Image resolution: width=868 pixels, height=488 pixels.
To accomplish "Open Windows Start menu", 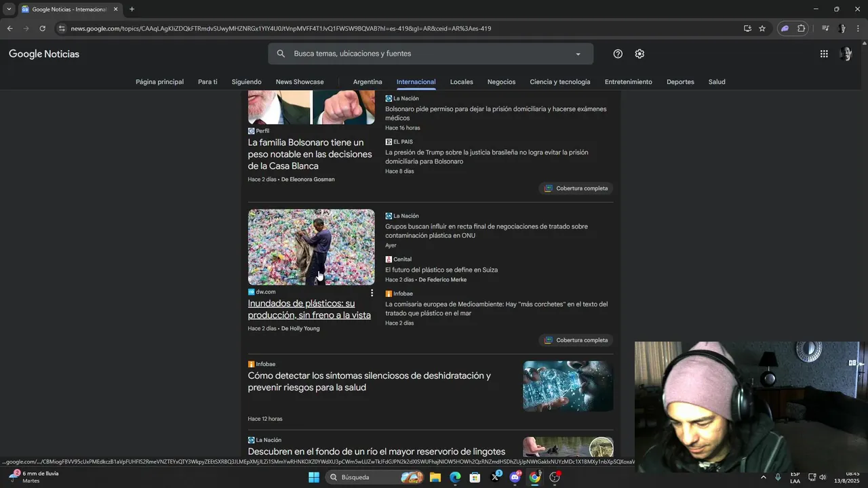I will 314,477.
